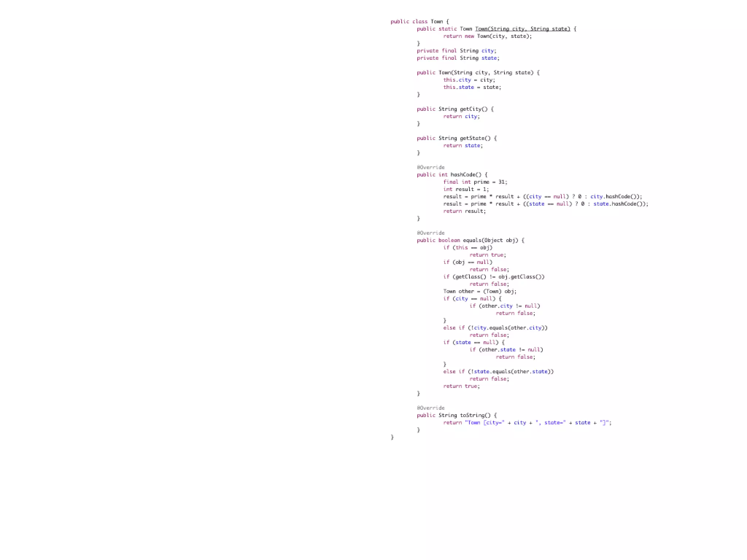Viewport: 747px width, 560px height.
Task: Click the 'public String getState() {' line
Action: pyautogui.click(x=457, y=138)
